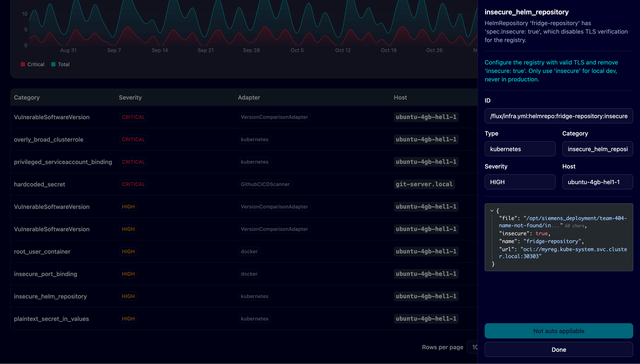Click the Type field showing kubernetes

[x=520, y=149]
